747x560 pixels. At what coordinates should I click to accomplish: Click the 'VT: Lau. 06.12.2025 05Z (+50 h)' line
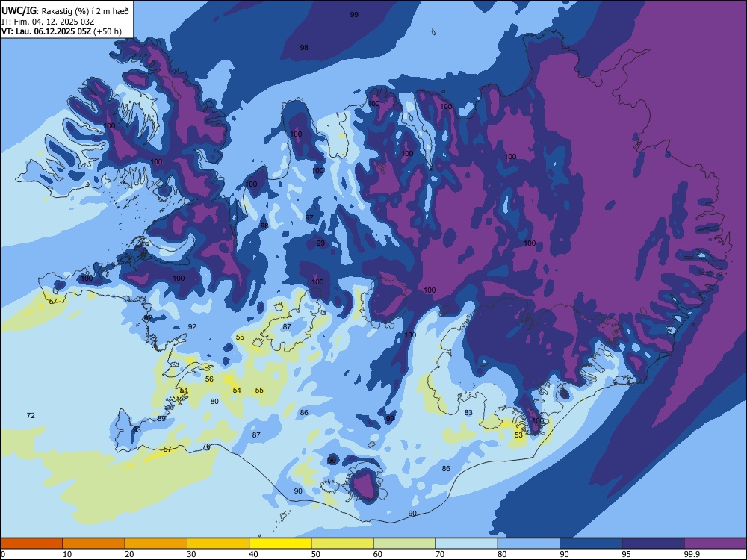[61, 31]
